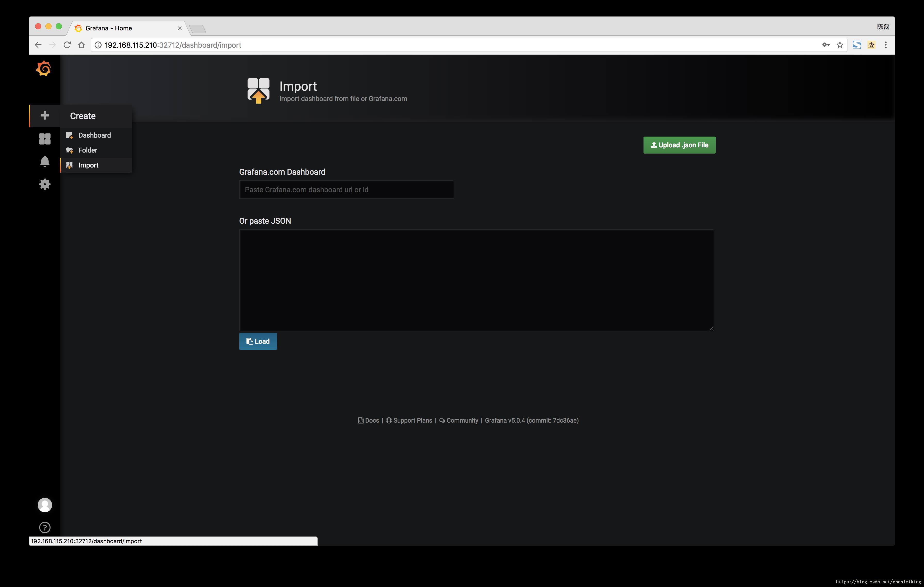
Task: Click the browser forward arrow
Action: [53, 45]
